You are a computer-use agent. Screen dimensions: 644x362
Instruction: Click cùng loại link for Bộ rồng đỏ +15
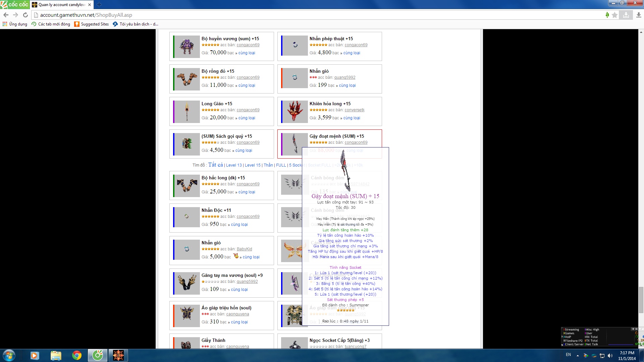247,85
